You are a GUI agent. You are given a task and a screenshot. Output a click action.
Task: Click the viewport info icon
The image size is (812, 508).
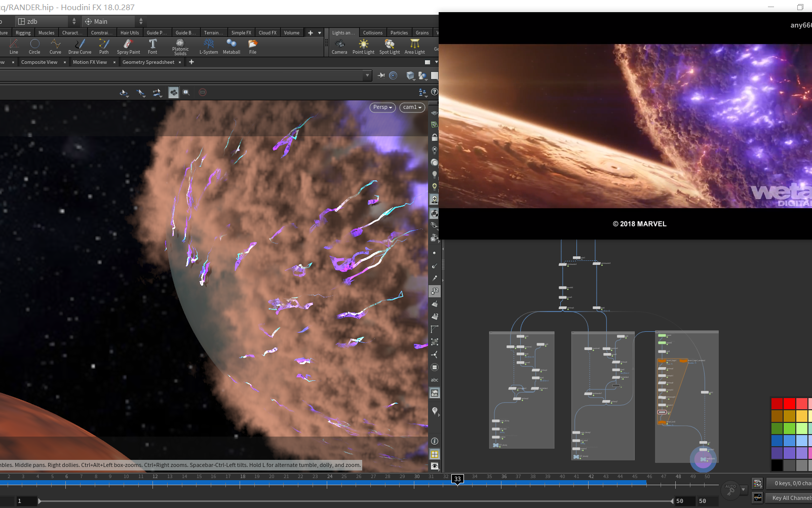434,441
